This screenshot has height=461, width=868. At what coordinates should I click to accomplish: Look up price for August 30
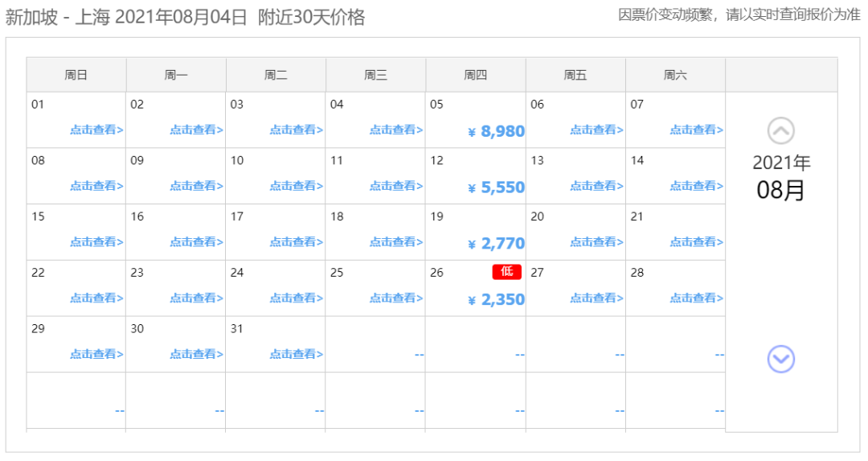pyautogui.click(x=196, y=353)
